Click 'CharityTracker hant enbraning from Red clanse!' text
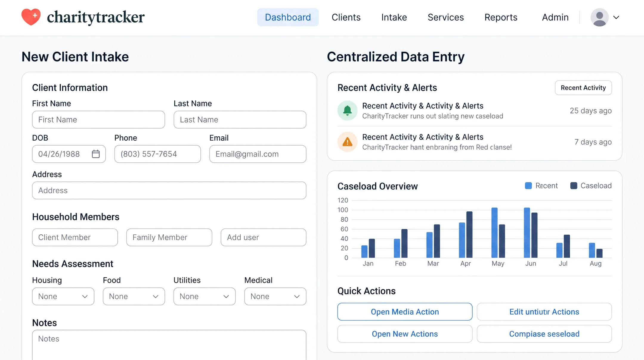 point(437,147)
